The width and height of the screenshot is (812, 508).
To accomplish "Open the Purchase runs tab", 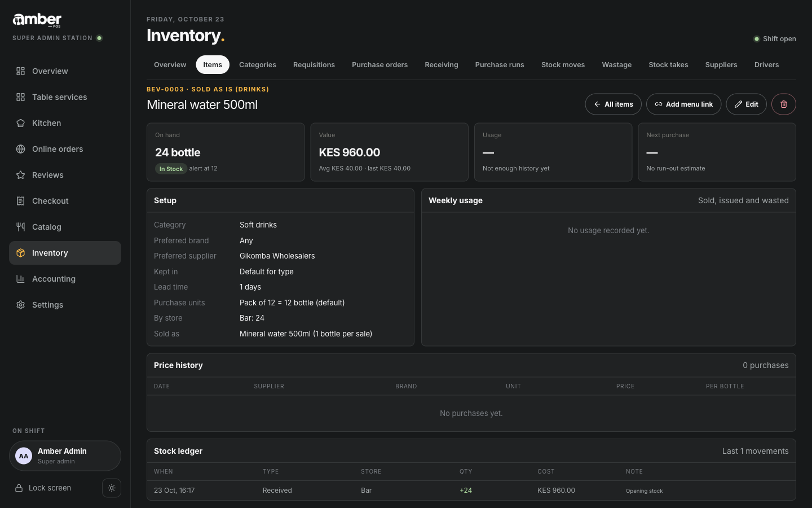I will tap(500, 65).
